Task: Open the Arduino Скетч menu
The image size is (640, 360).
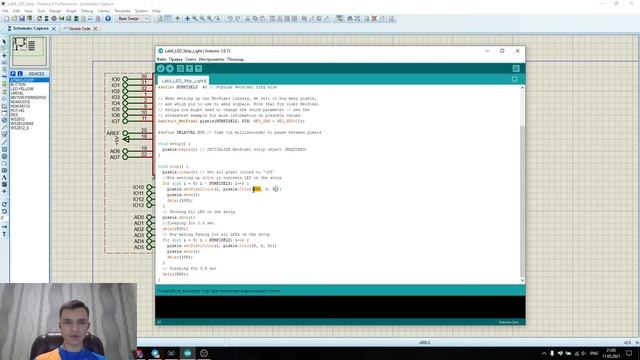Action: coord(190,60)
